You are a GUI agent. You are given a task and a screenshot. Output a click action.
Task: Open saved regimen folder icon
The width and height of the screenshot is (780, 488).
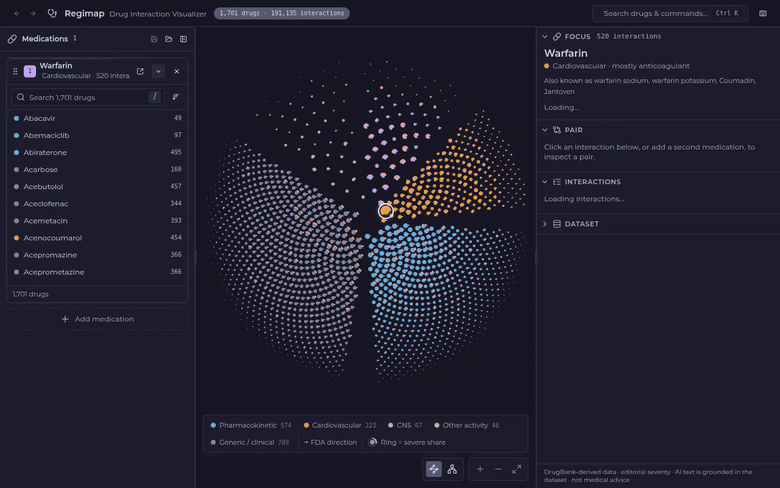[x=169, y=39]
